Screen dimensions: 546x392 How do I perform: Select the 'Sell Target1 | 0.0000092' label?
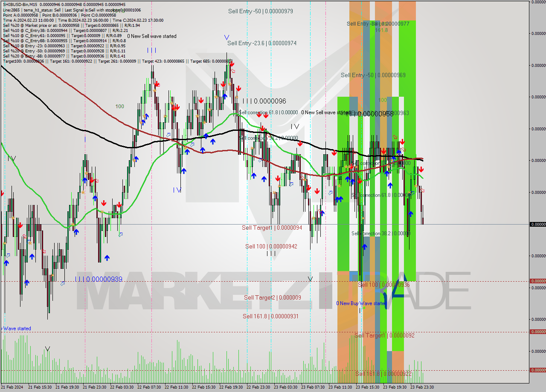coord(384,335)
